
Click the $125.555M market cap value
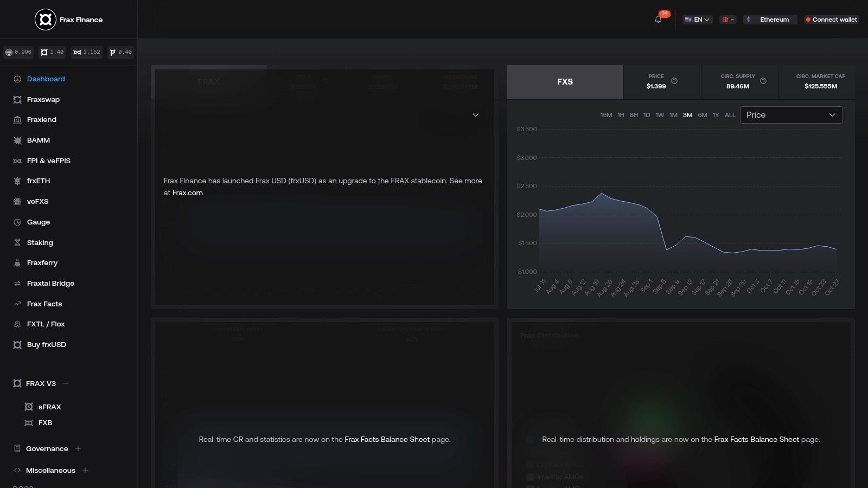[x=821, y=86]
